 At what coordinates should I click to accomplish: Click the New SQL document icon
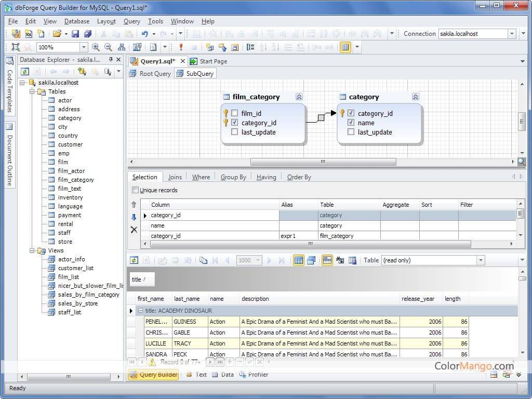29,34
